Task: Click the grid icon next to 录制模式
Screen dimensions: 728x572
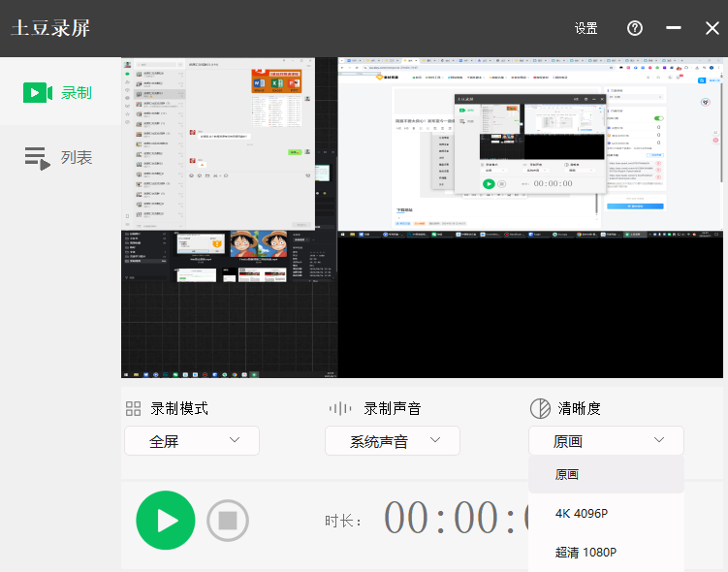Action: point(134,408)
